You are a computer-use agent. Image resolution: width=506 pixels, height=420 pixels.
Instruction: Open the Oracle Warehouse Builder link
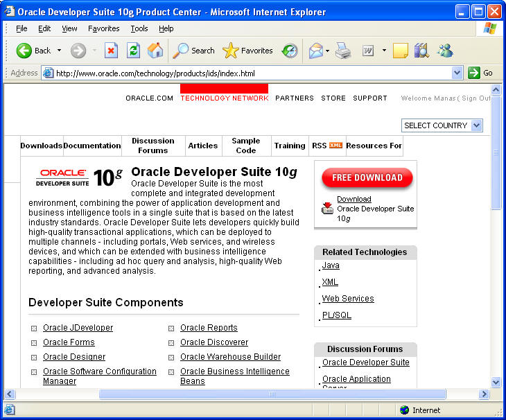tap(230, 357)
